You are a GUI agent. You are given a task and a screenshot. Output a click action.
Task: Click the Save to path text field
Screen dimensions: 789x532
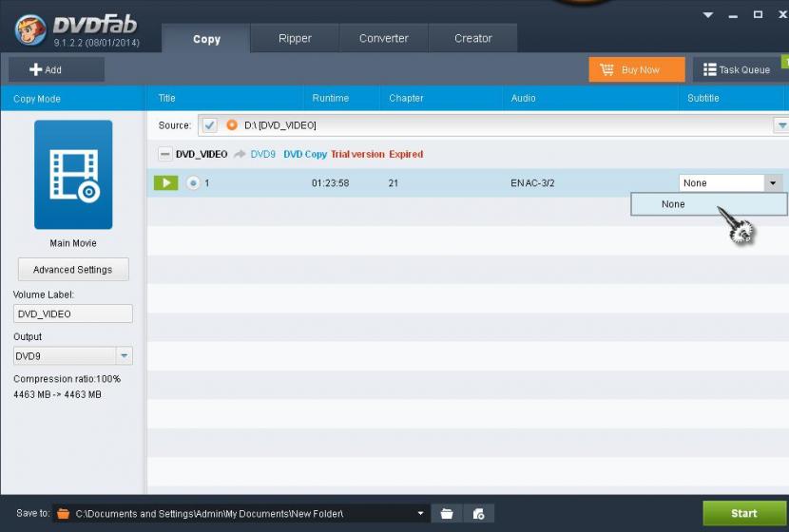pyautogui.click(x=241, y=513)
